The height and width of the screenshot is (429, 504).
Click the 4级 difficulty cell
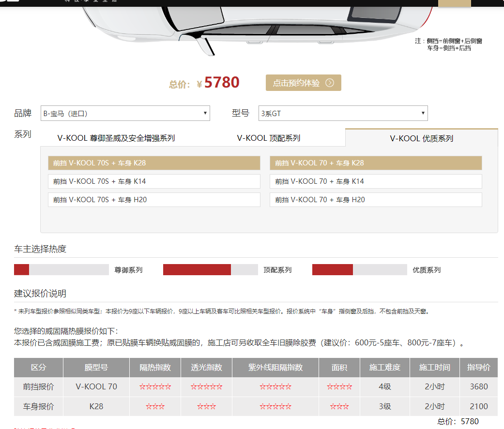pos(385,386)
